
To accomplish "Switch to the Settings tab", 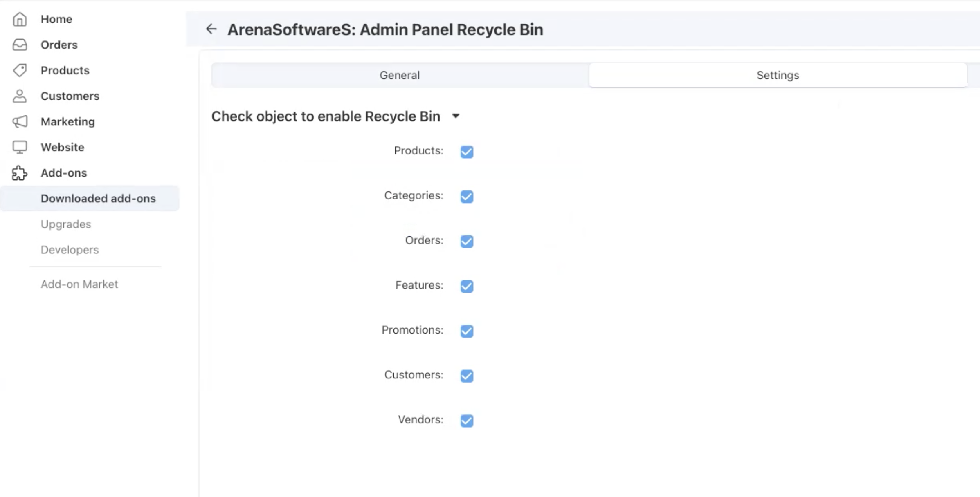I will pos(778,75).
